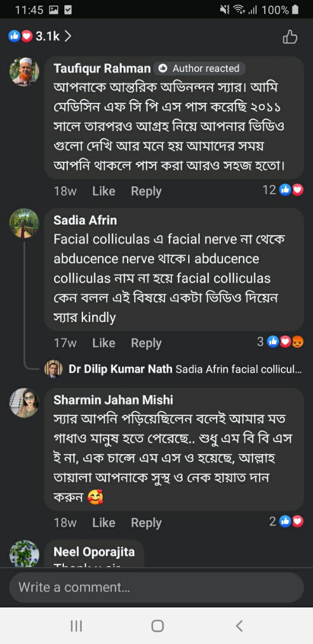The height and width of the screenshot is (644, 313).
Task: Like Sadia Afrin's comment
Action: pos(104,343)
